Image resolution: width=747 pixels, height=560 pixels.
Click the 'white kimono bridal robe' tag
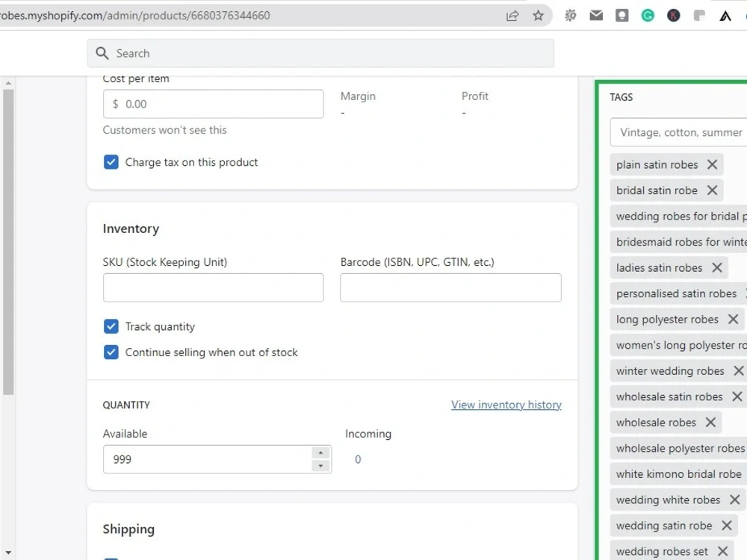coord(678,474)
